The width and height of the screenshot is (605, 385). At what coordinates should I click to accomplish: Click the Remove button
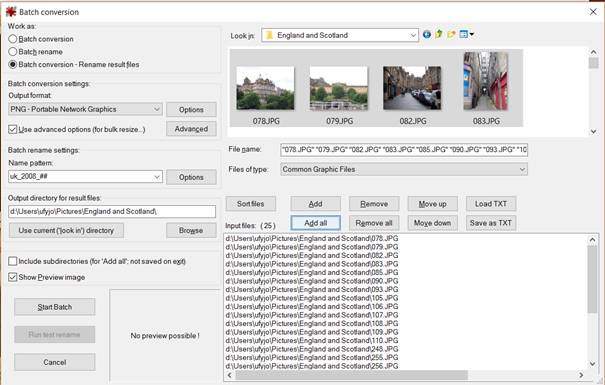tap(374, 204)
